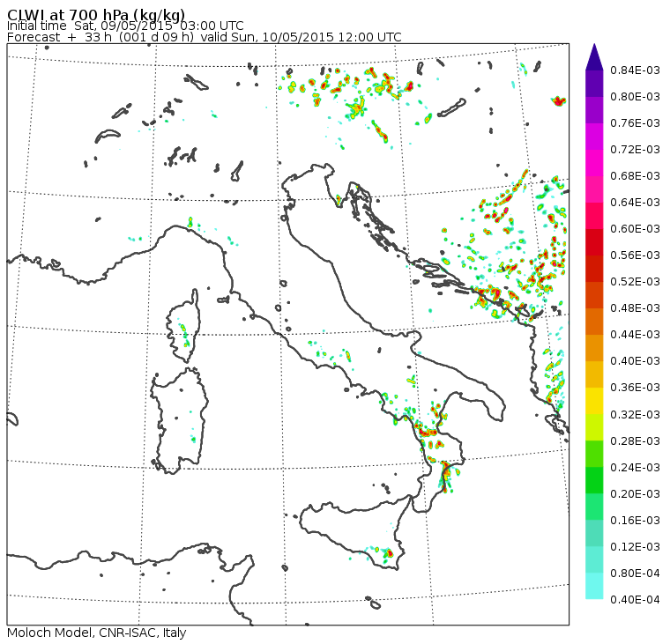Click the 0.56E-03 colorbar label
This screenshot has height=644, width=670.
point(635,255)
